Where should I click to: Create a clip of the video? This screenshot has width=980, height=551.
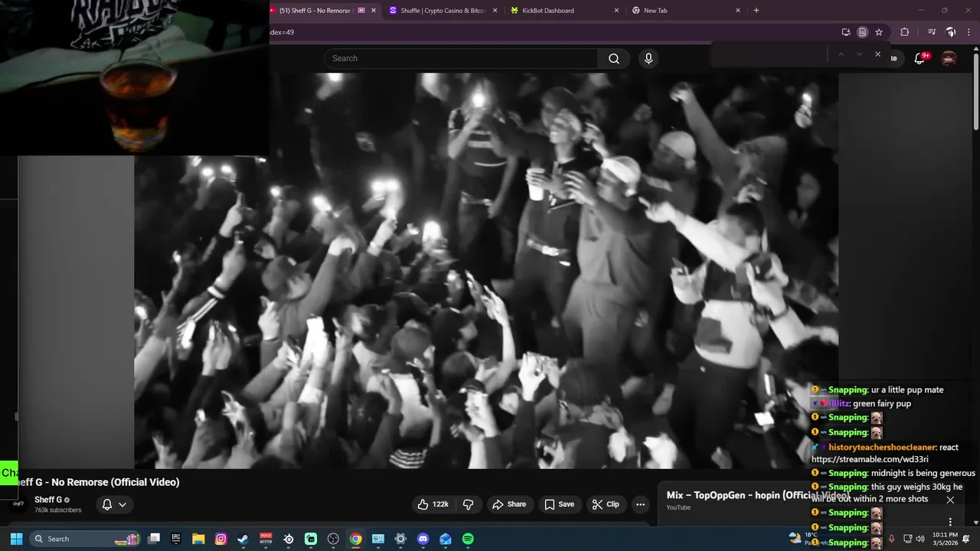[x=606, y=504]
